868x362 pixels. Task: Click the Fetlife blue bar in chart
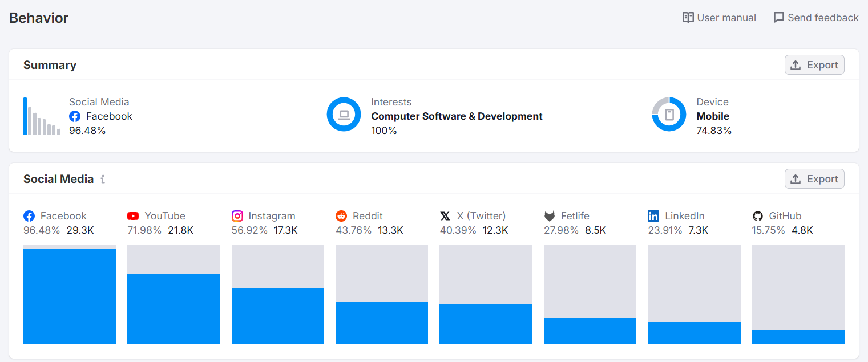pos(590,331)
